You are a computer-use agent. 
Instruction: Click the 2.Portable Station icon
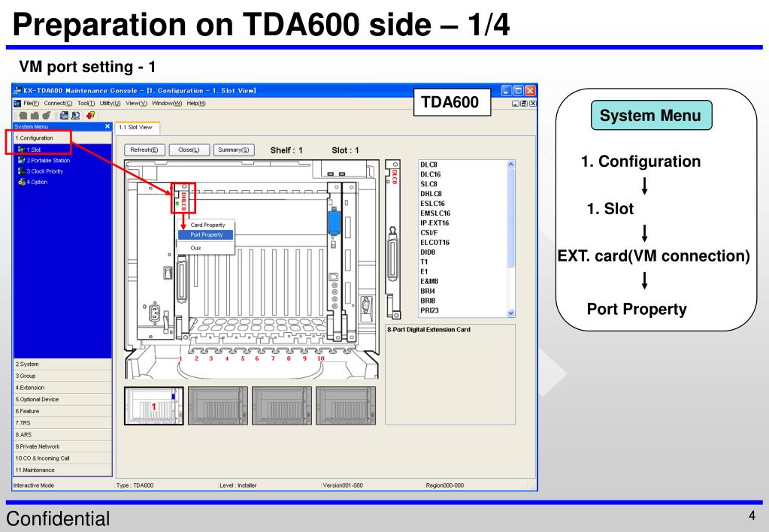pyautogui.click(x=21, y=160)
